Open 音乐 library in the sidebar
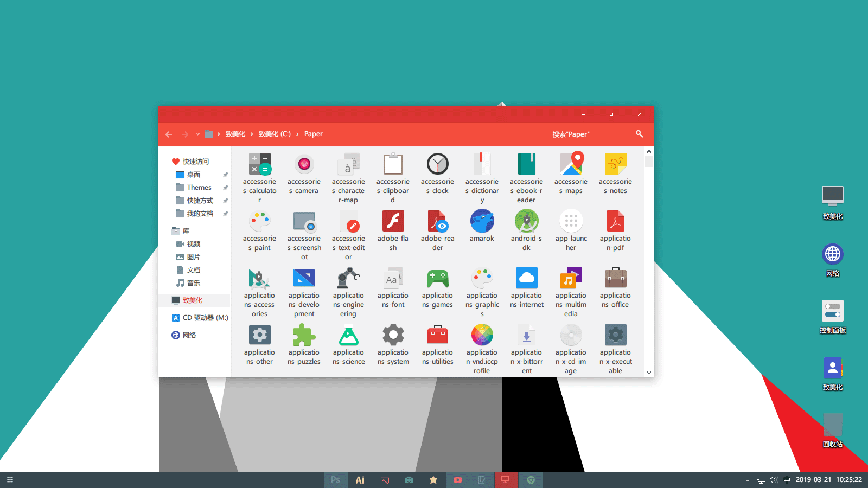 point(188,283)
